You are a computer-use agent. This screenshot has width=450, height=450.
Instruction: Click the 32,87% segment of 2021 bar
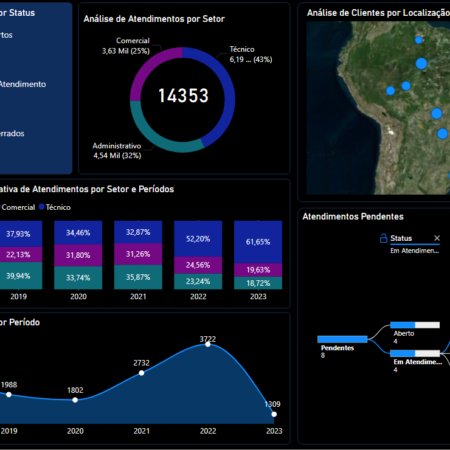click(138, 232)
